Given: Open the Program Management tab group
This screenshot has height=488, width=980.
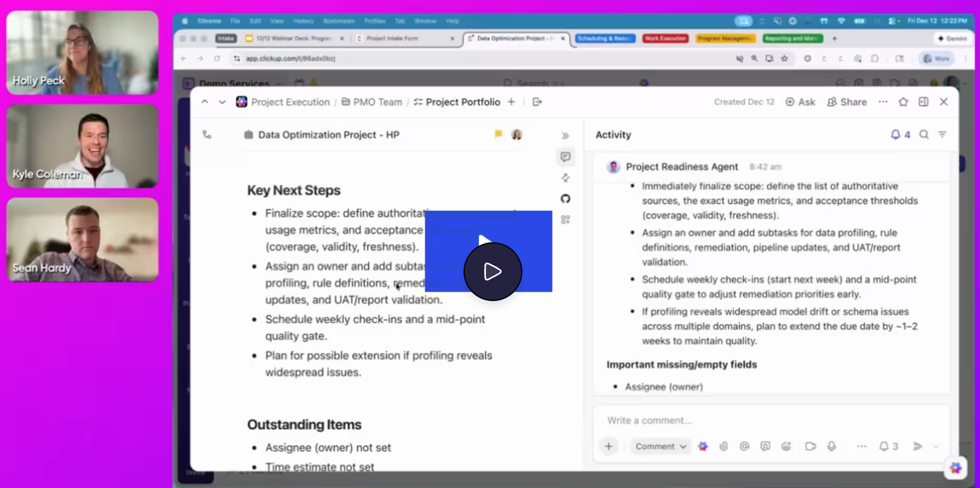Looking at the screenshot, I should 724,38.
